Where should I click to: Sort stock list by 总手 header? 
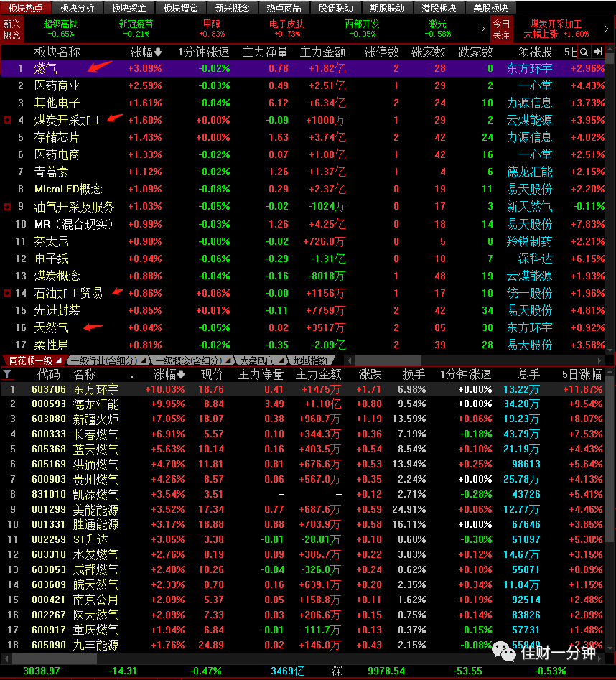point(528,374)
